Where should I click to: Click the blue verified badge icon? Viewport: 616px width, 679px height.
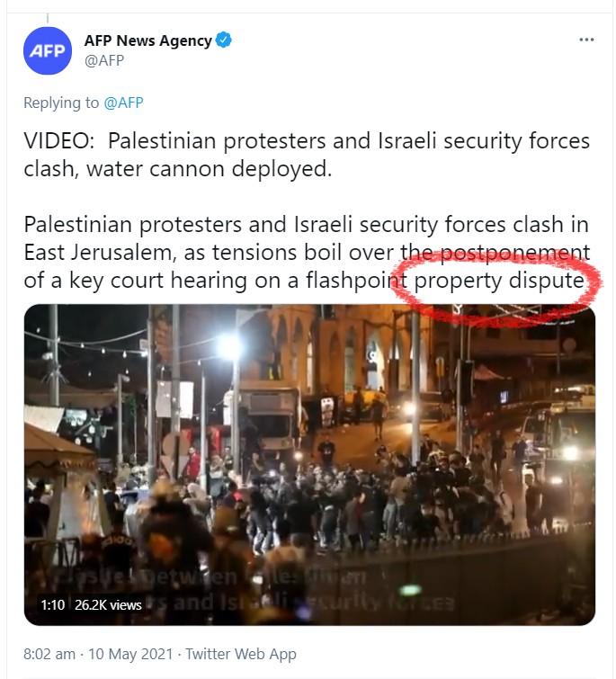224,40
